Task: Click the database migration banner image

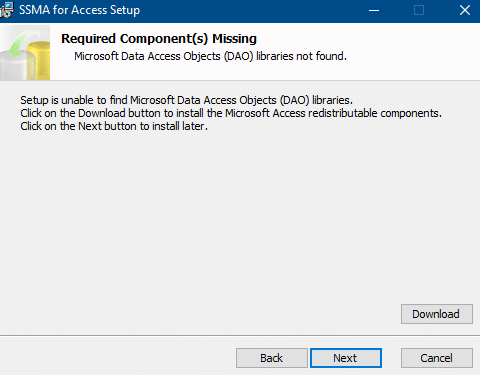Action: coord(25,52)
